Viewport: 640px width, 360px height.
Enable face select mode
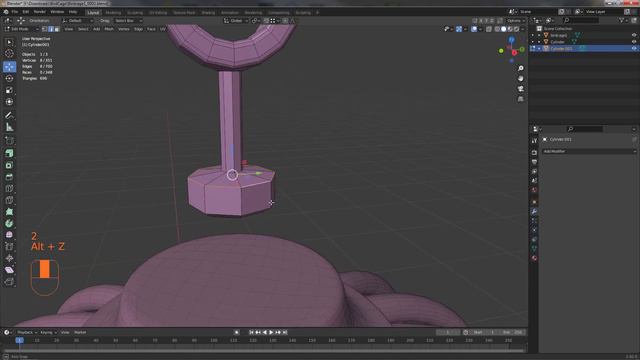tap(57, 29)
